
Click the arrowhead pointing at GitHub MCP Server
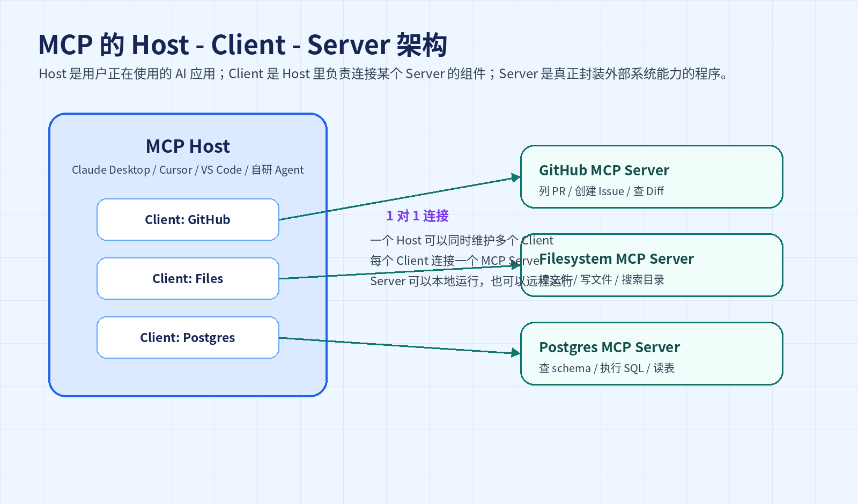[x=516, y=177]
